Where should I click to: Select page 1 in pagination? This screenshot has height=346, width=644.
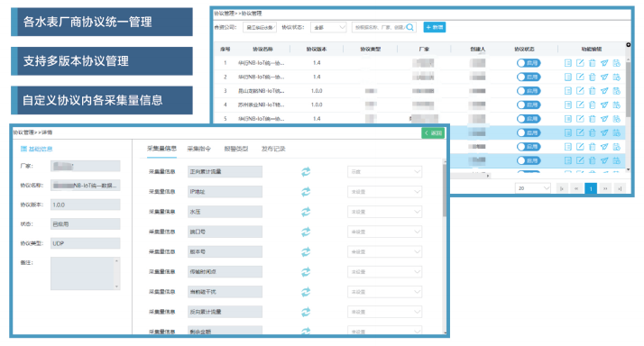click(x=591, y=188)
